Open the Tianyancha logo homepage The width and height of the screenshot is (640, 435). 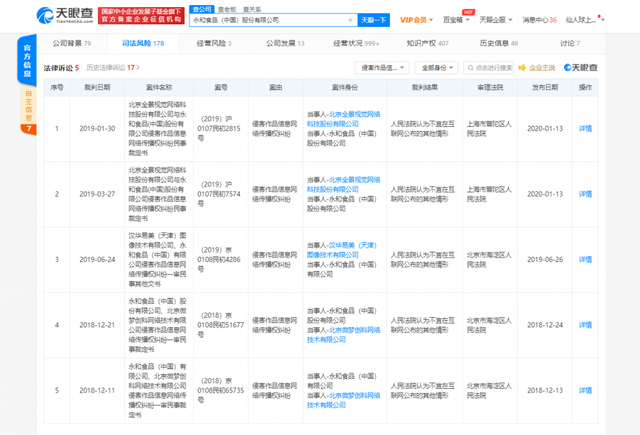[65, 16]
